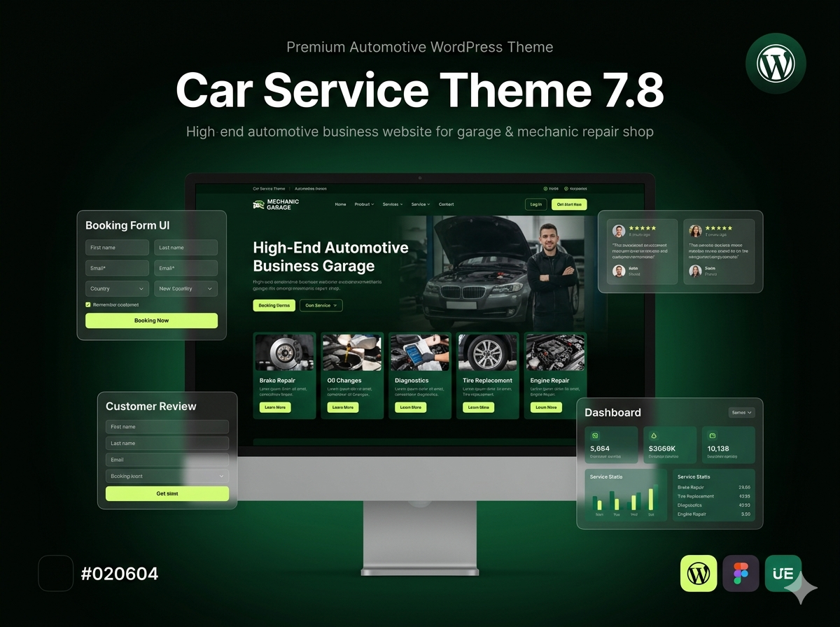Click the 5,664 dashboard value
The width and height of the screenshot is (840, 627).
click(600, 449)
